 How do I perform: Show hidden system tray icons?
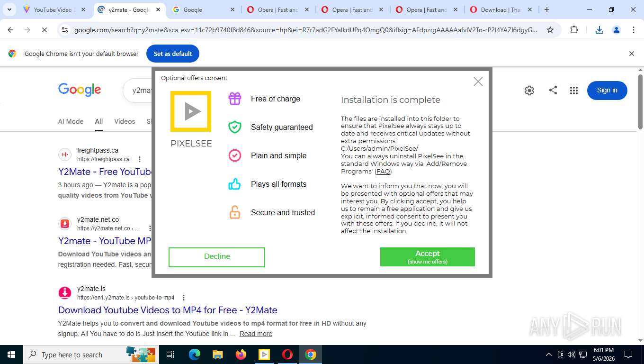(549, 355)
